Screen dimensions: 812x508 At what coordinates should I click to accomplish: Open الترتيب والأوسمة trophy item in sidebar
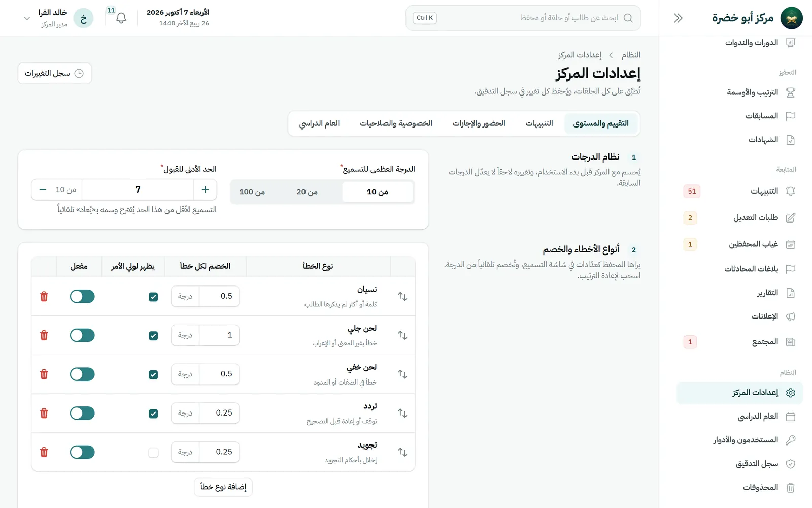point(739,92)
